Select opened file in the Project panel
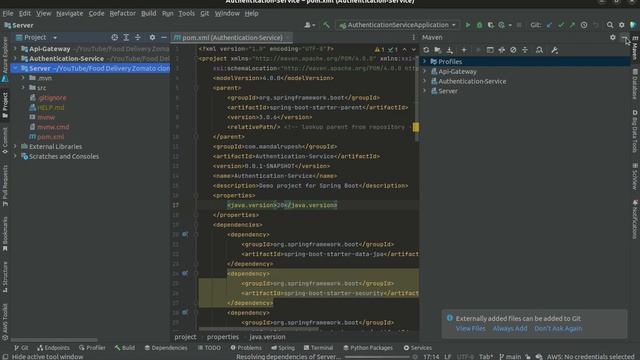 click(x=114, y=37)
